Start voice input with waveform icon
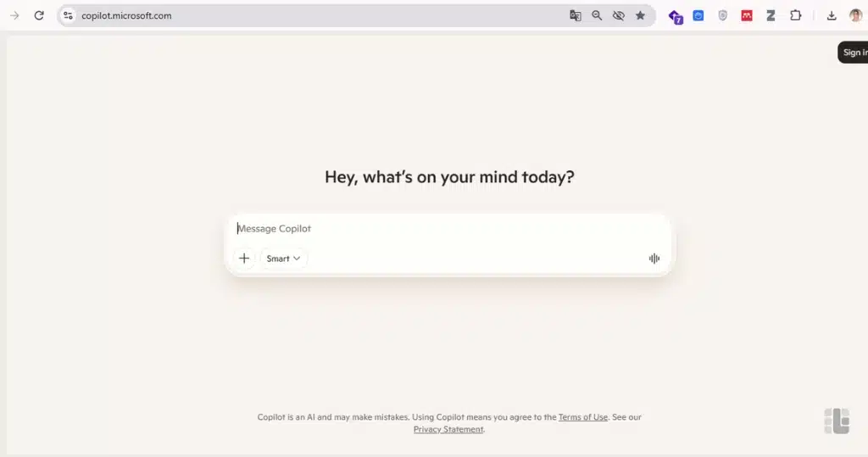Viewport: 868px width, 457px height. tap(654, 258)
